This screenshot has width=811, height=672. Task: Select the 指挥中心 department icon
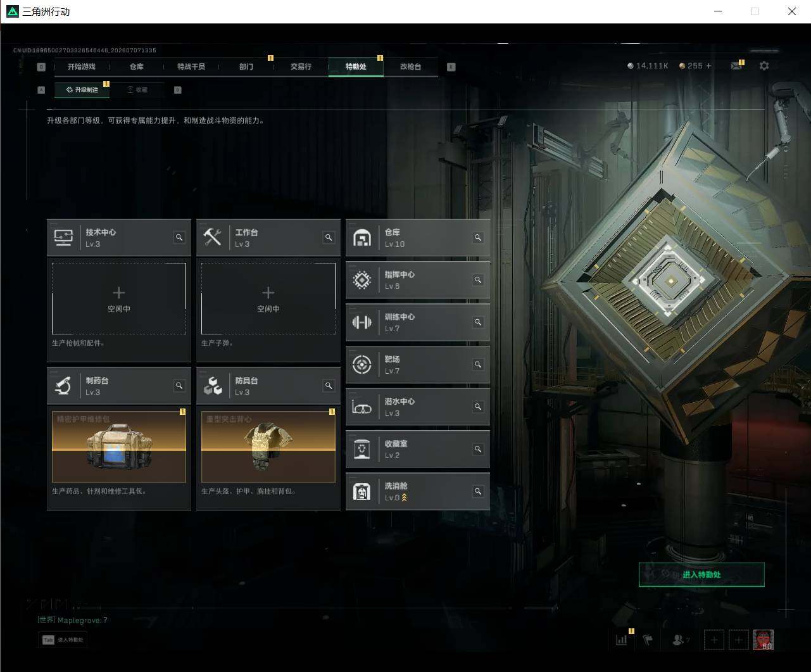click(x=361, y=280)
